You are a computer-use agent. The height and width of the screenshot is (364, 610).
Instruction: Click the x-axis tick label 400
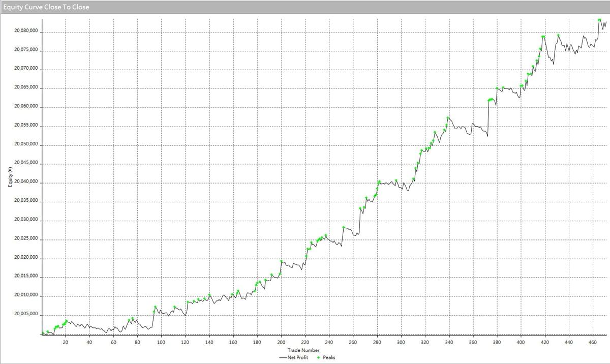521,343
